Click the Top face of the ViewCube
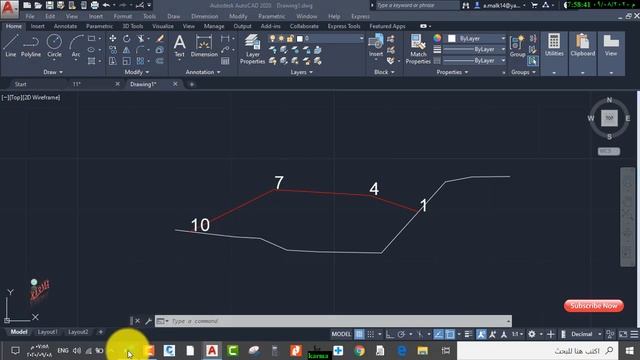Image resolution: width=640 pixels, height=360 pixels. (609, 118)
